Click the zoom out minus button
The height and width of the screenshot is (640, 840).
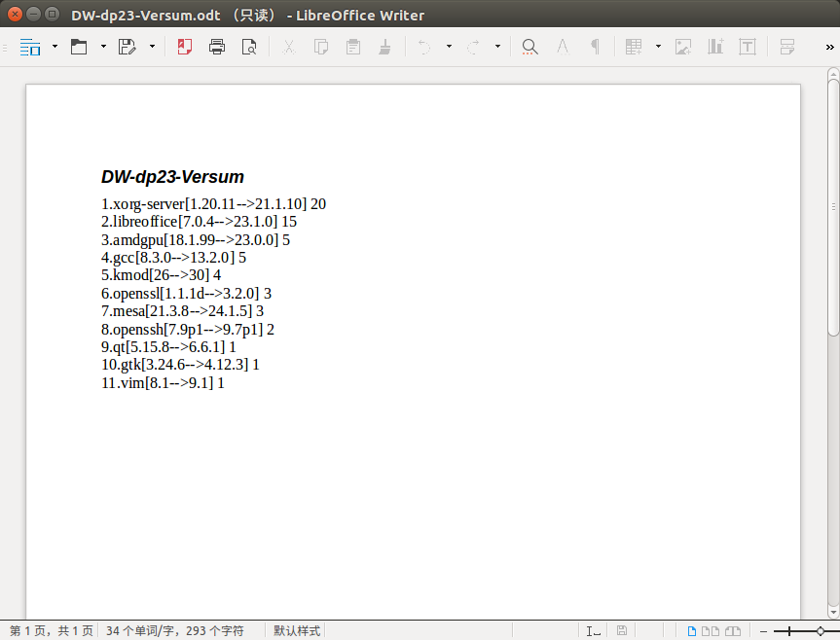pyautogui.click(x=763, y=632)
